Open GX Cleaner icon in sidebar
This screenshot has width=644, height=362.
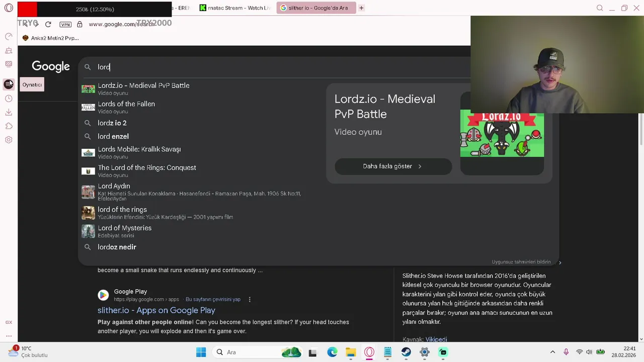click(9, 50)
